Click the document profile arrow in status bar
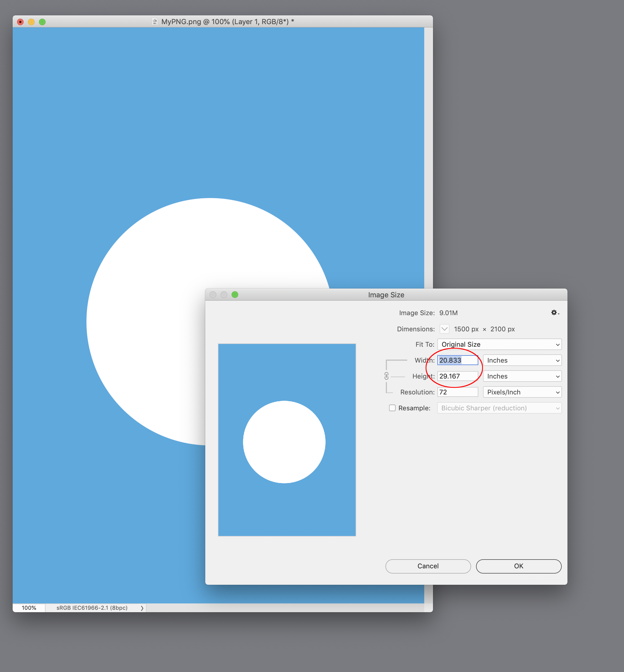 tap(142, 608)
